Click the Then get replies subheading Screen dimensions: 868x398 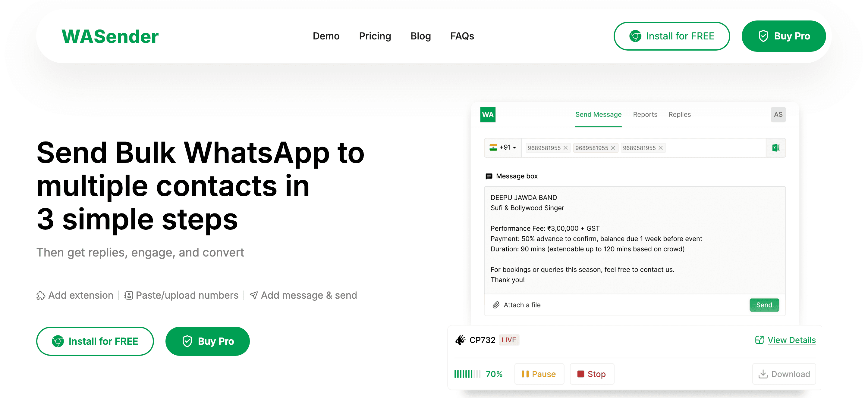click(140, 253)
